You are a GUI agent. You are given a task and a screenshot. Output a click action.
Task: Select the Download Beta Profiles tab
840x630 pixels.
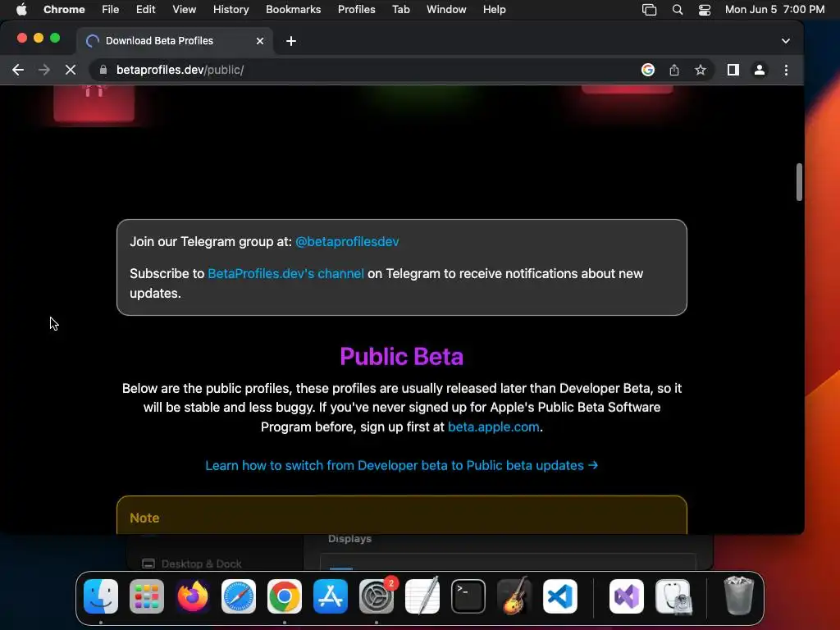point(174,41)
